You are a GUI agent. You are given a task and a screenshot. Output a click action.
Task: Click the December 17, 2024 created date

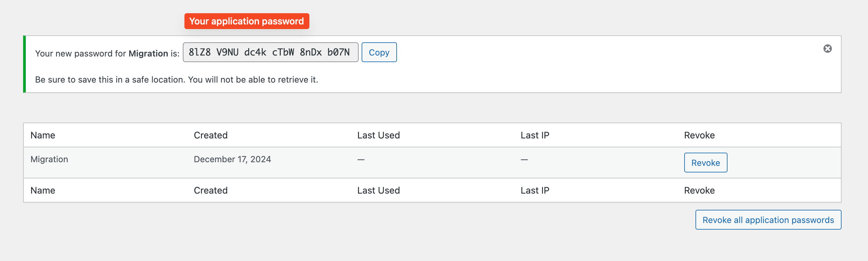232,159
